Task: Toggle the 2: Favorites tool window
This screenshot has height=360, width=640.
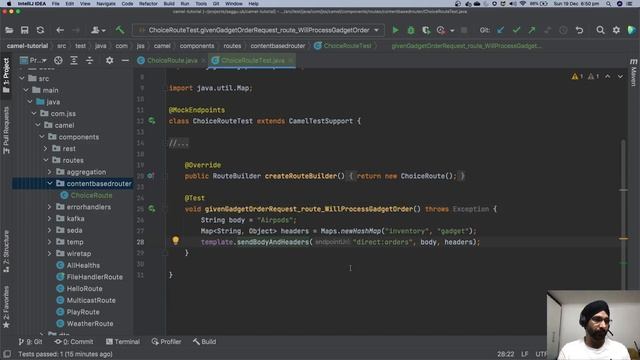Action: tap(6, 307)
